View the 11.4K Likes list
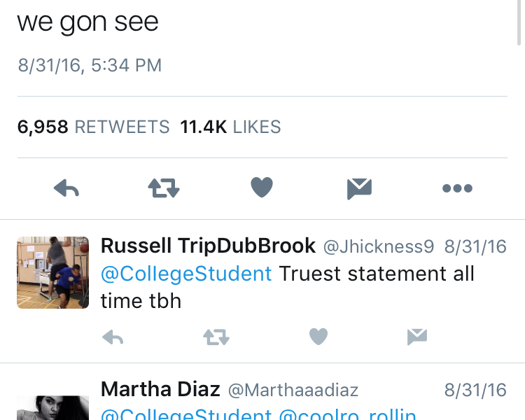The width and height of the screenshot is (525, 420). pyautogui.click(x=230, y=127)
